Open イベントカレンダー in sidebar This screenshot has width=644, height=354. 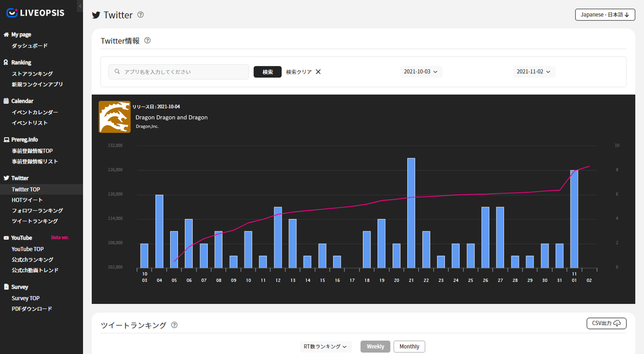(x=35, y=112)
